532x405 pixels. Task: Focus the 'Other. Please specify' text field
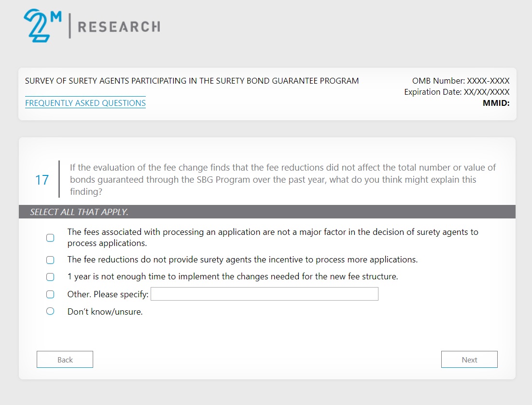click(264, 294)
